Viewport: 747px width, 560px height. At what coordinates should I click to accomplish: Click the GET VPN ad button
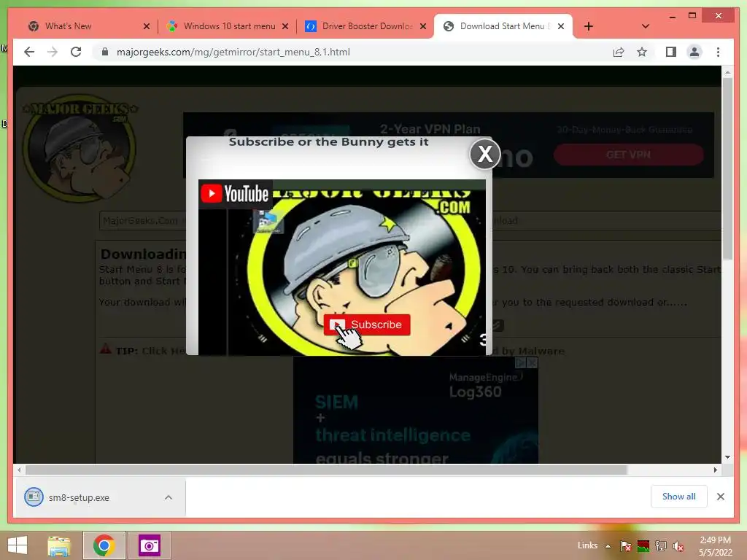(x=628, y=155)
